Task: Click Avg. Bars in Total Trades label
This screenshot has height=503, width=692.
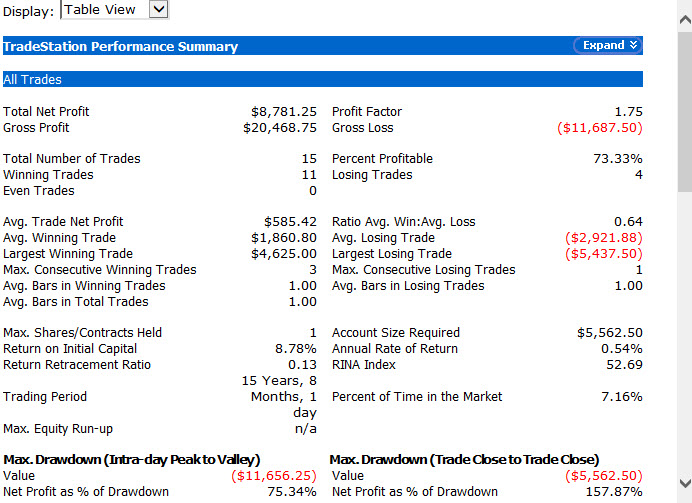Action: tap(76, 302)
